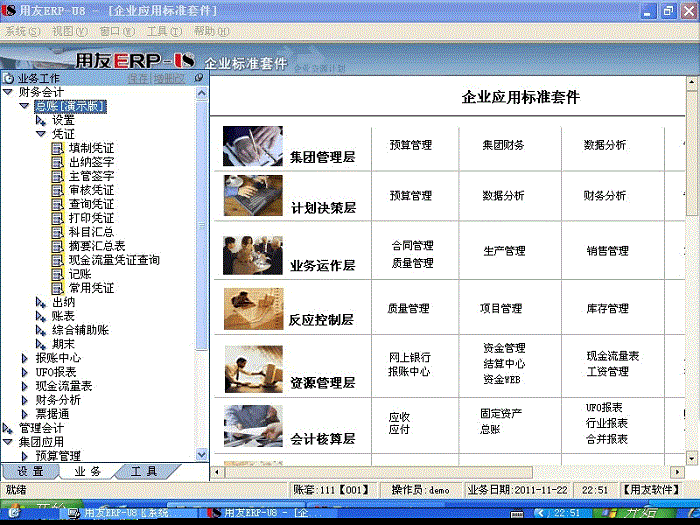Click the icon beside 打印凭证
This screenshot has height=525, width=700.
[58, 218]
